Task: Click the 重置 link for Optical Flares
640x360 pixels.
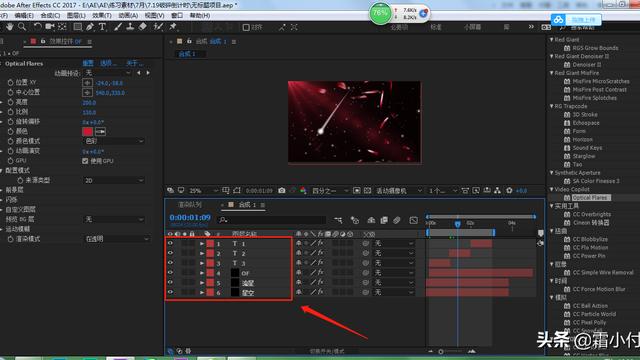Action: point(88,63)
